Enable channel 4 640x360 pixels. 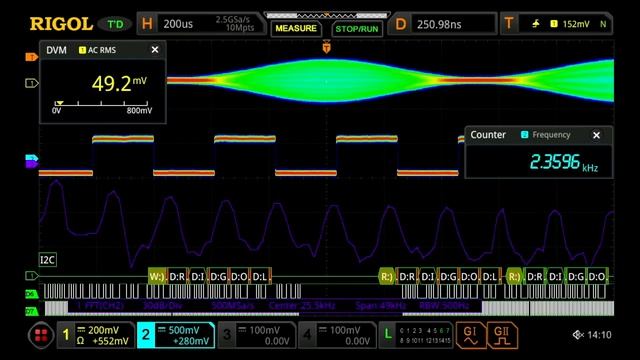pos(337,335)
